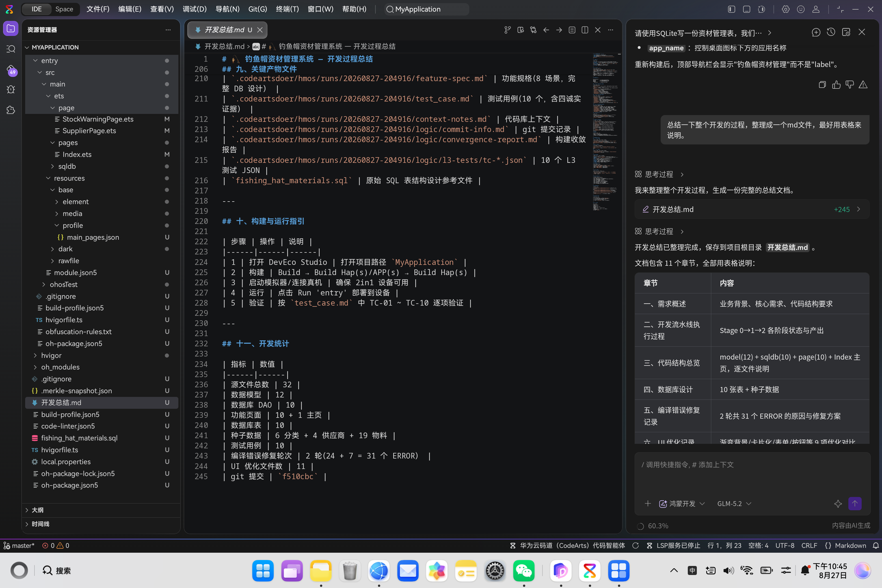
Task: Open the 文件(F) menu
Action: pos(98,9)
